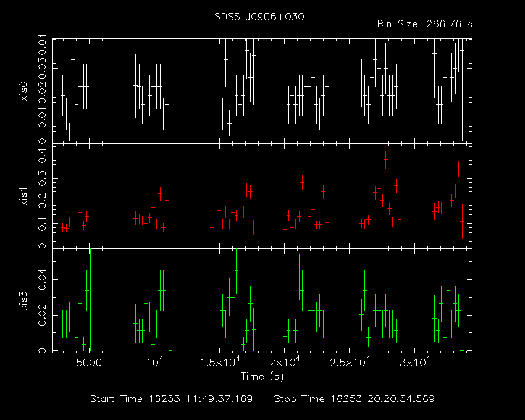Click the xis0 y-axis label
This screenshot has width=525, height=420.
pos(24,91)
